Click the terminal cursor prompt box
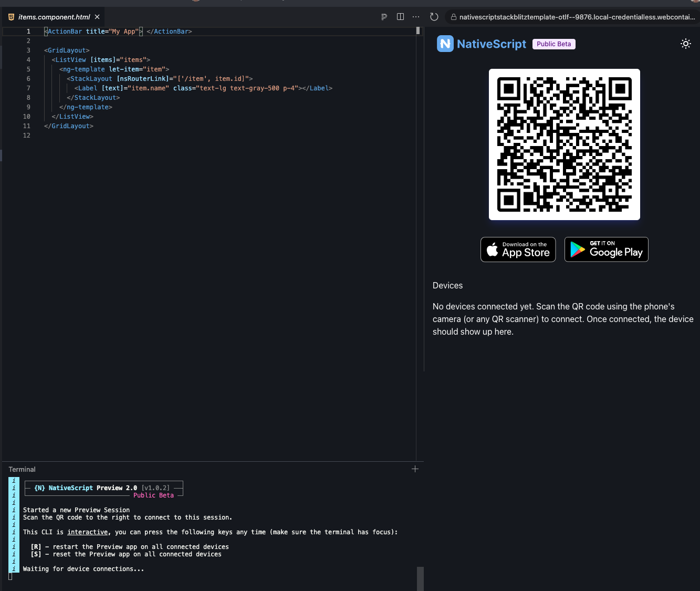This screenshot has width=700, height=591. (x=10, y=576)
